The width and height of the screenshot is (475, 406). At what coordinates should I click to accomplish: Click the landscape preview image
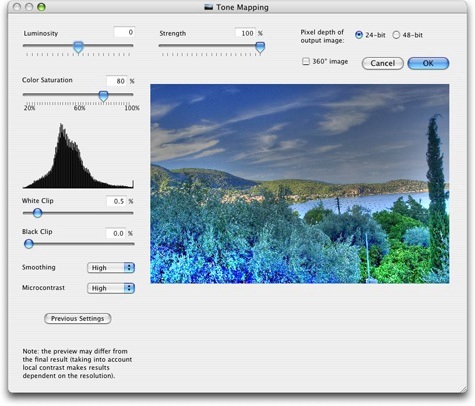coord(300,184)
